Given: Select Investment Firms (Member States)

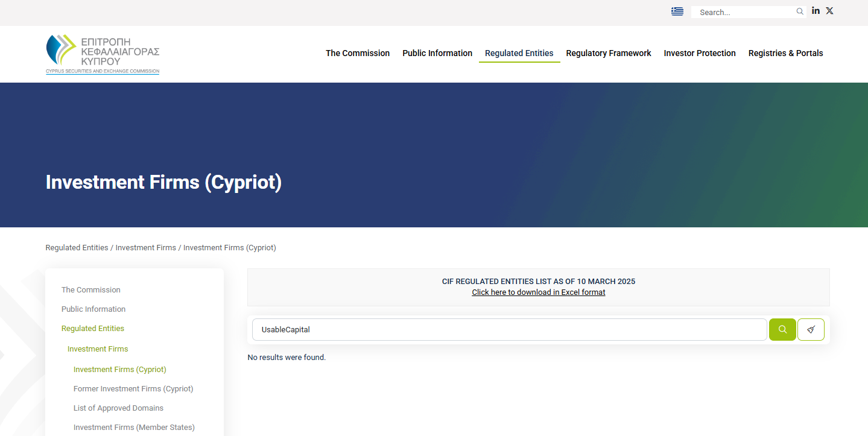Looking at the screenshot, I should [x=134, y=427].
